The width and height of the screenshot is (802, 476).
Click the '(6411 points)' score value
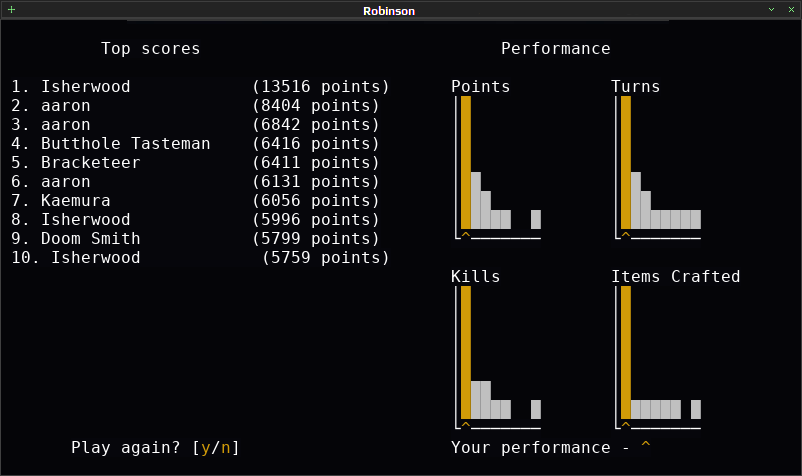click(316, 162)
